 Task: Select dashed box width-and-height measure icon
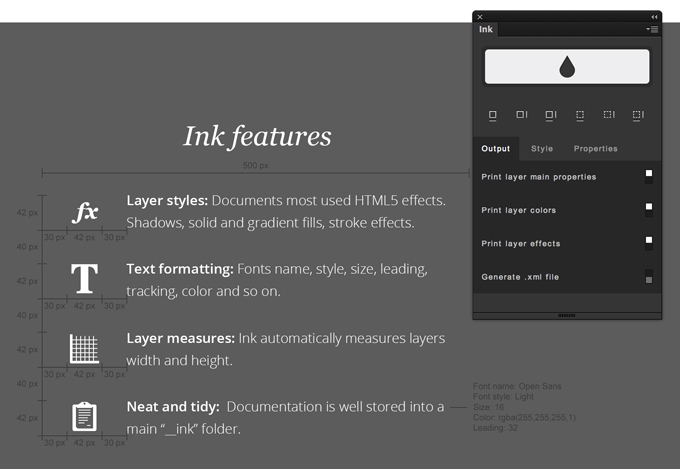pyautogui.click(x=638, y=115)
